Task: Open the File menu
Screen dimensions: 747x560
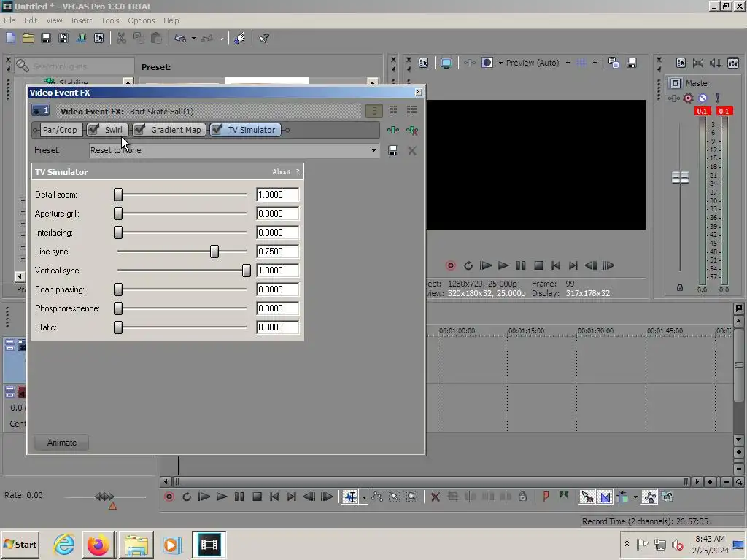Action: point(9,20)
